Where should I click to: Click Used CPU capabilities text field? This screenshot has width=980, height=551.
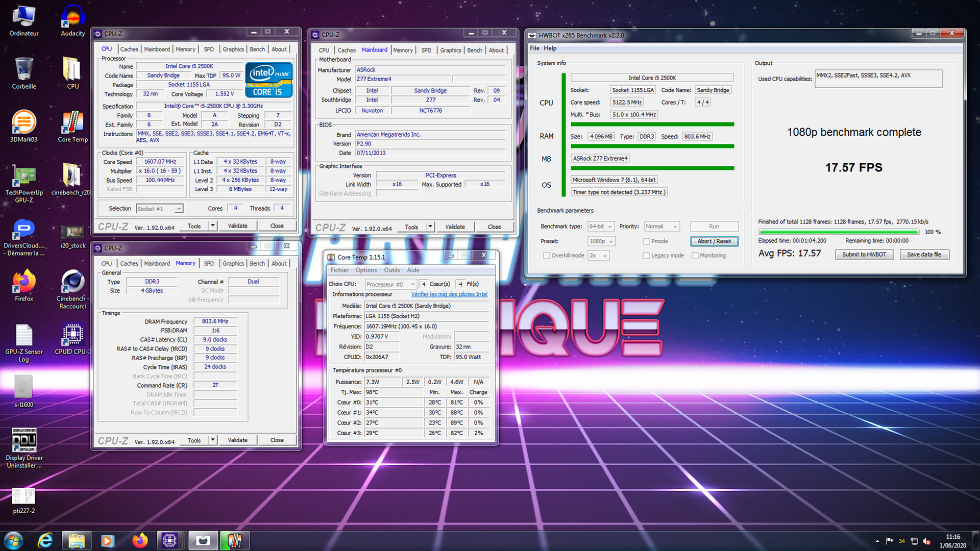[x=878, y=79]
